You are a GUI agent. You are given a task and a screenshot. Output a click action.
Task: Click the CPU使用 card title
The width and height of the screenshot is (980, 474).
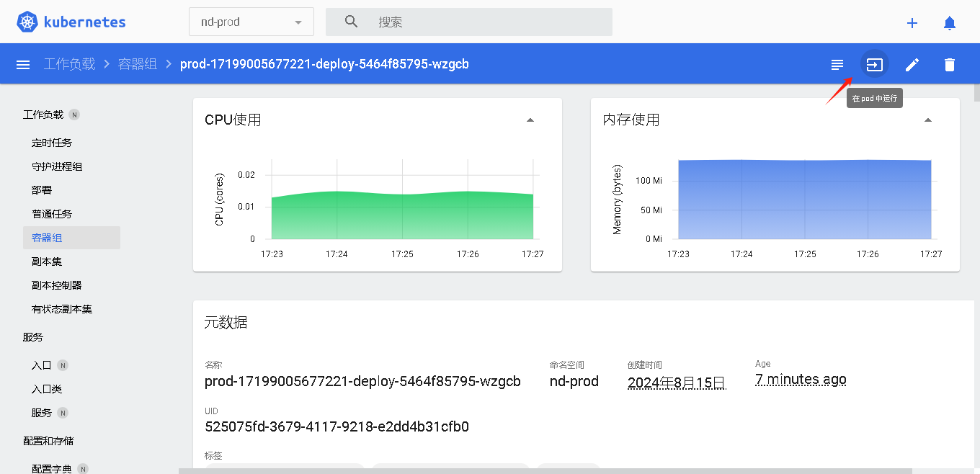(x=233, y=120)
